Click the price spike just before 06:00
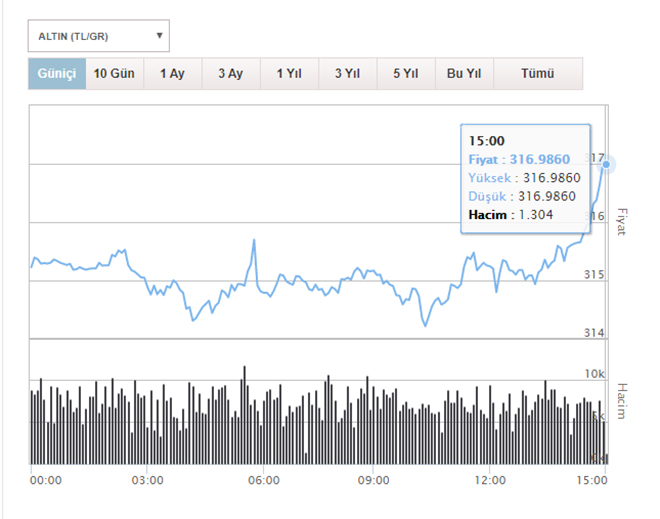 (x=255, y=241)
